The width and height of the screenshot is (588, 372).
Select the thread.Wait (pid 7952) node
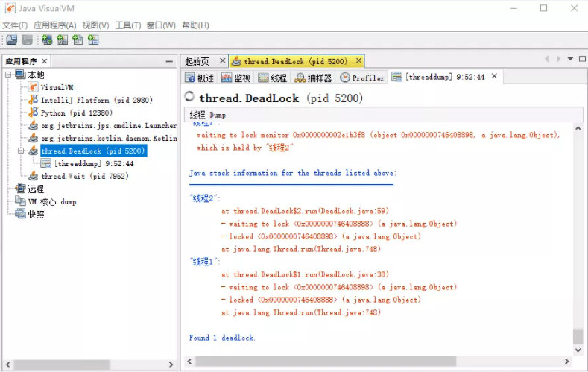[x=85, y=176]
